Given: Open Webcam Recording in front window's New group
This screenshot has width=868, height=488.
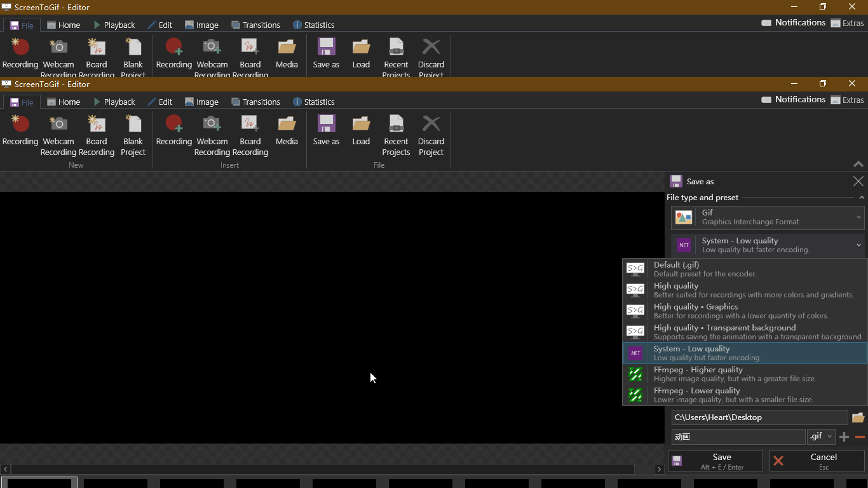Looking at the screenshot, I should tap(58, 135).
